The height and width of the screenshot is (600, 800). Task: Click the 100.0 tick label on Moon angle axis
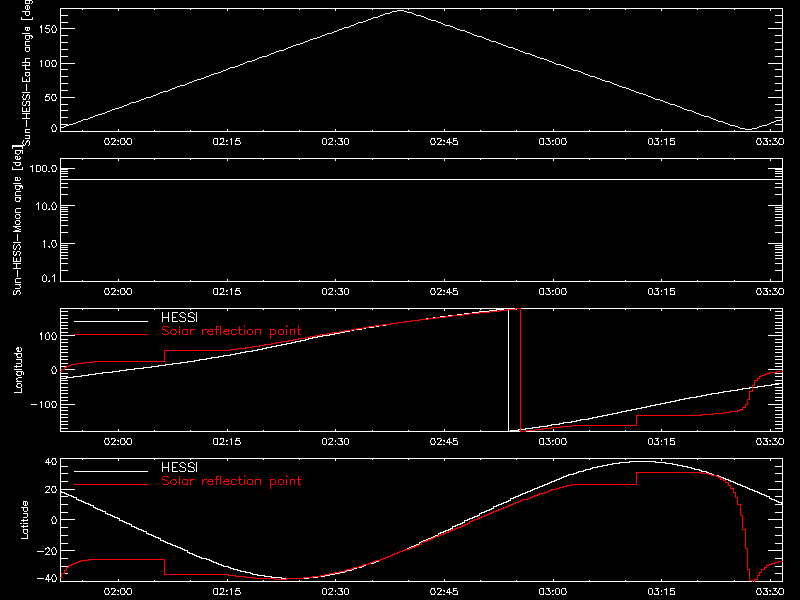click(x=43, y=169)
